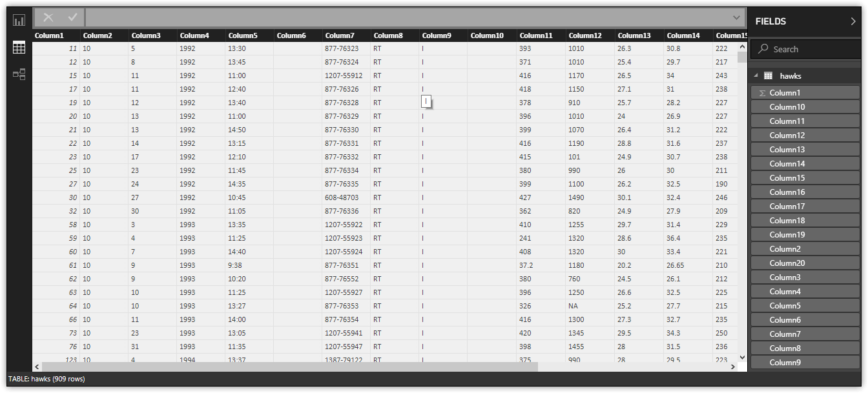The width and height of the screenshot is (868, 393).
Task: Click the horizontal scrollbar of the table
Action: pyautogui.click(x=291, y=367)
